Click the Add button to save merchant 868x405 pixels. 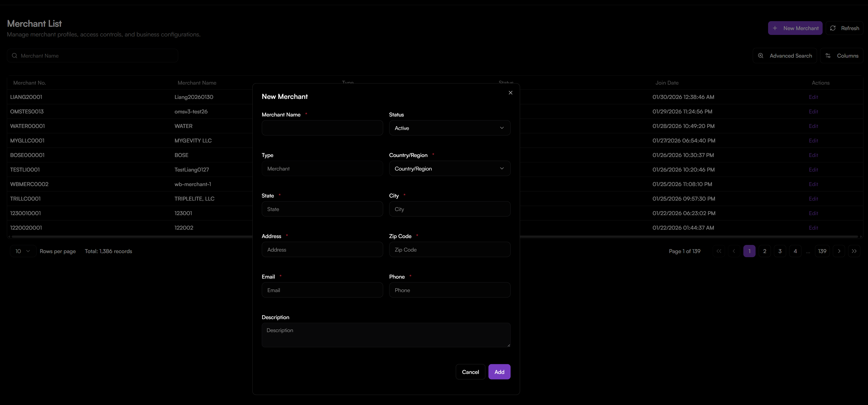pyautogui.click(x=499, y=372)
